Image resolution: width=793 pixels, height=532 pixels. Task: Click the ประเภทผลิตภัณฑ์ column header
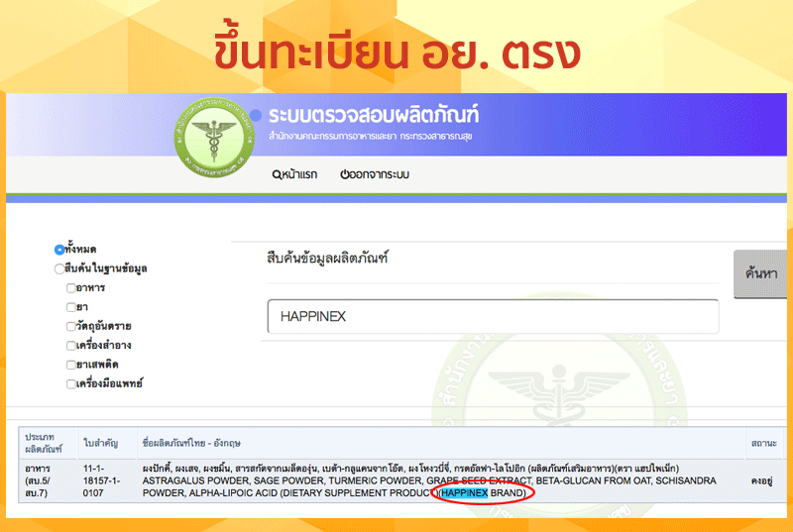pyautogui.click(x=48, y=443)
